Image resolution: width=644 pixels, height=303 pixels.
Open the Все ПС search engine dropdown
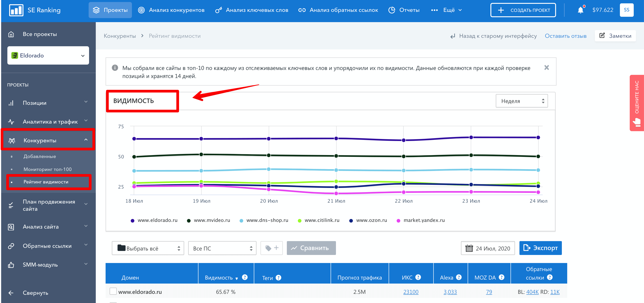click(x=222, y=248)
